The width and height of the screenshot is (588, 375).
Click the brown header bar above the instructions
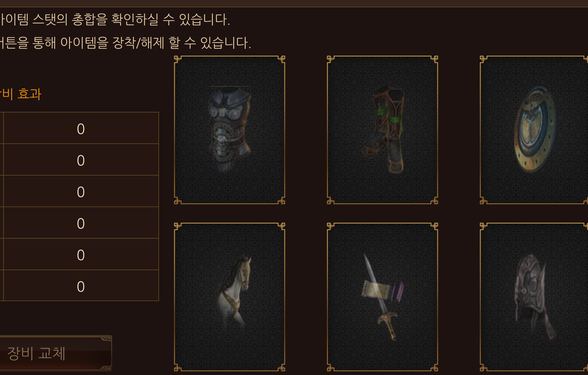tap(294, 3)
